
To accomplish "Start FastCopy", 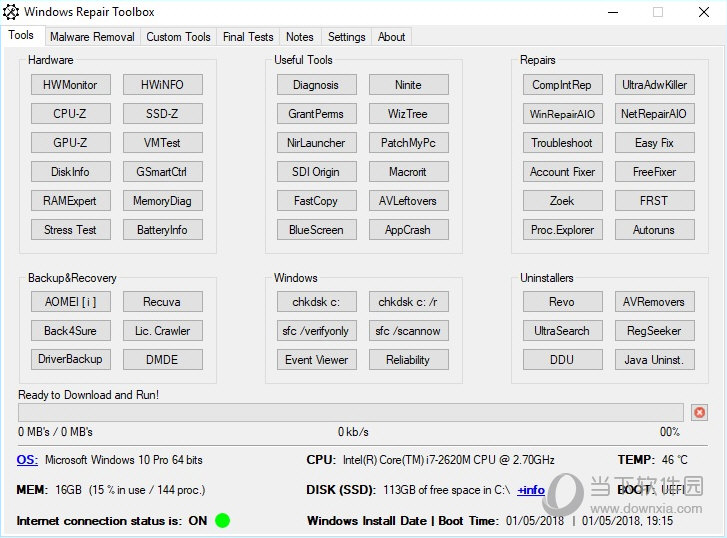I will click(317, 201).
